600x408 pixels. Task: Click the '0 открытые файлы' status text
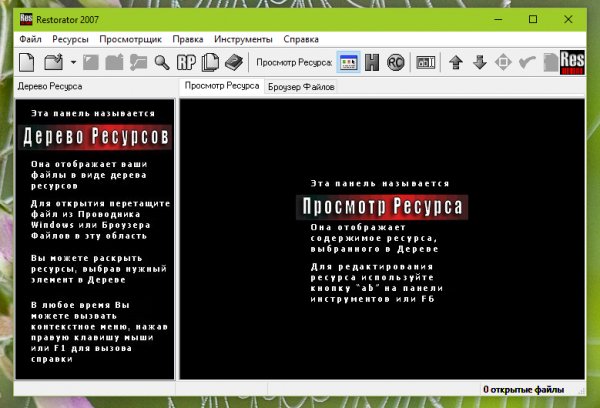tap(523, 390)
